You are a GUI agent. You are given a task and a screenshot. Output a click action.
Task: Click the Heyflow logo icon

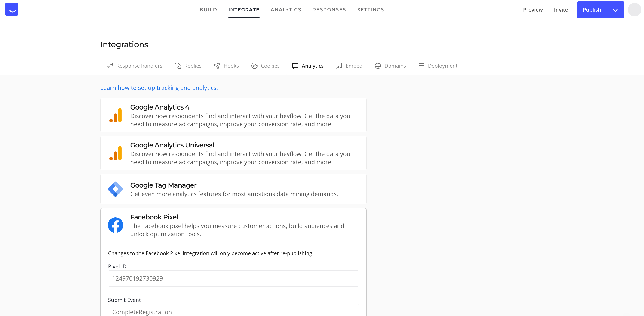11,9
